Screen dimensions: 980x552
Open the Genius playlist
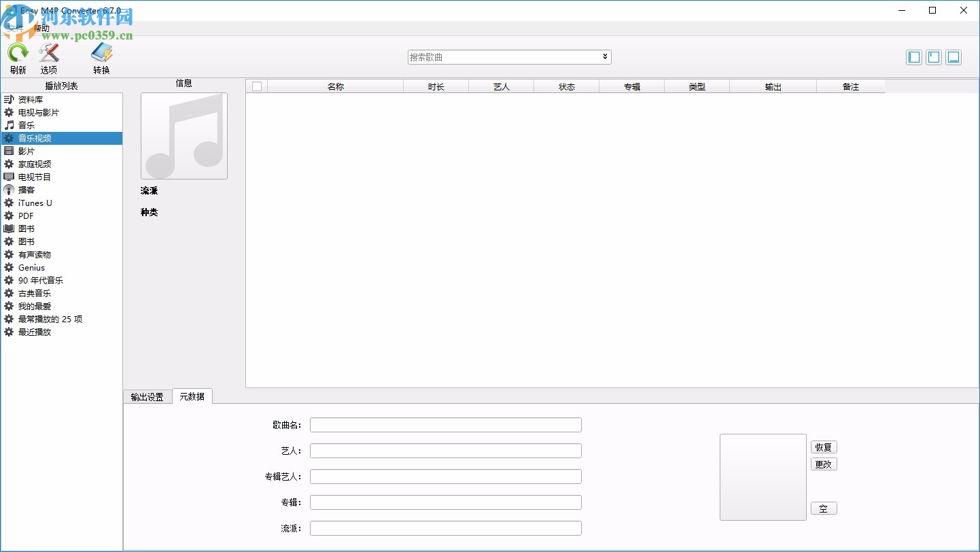30,267
